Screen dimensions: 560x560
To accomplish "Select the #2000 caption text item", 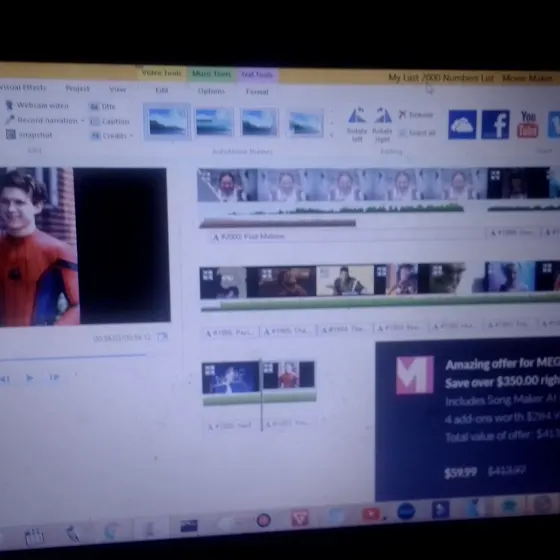I will coord(249,236).
